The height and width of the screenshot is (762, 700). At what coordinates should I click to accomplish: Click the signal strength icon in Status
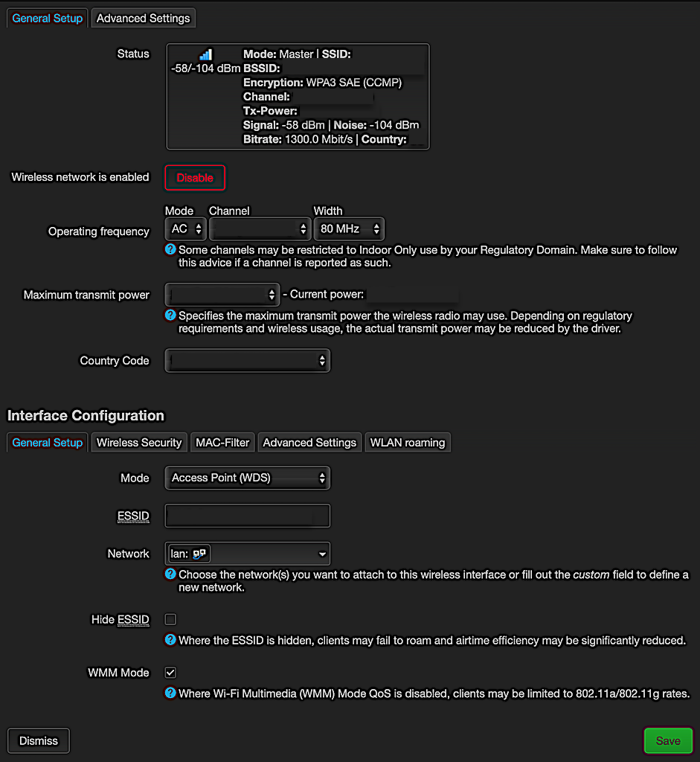[205, 55]
